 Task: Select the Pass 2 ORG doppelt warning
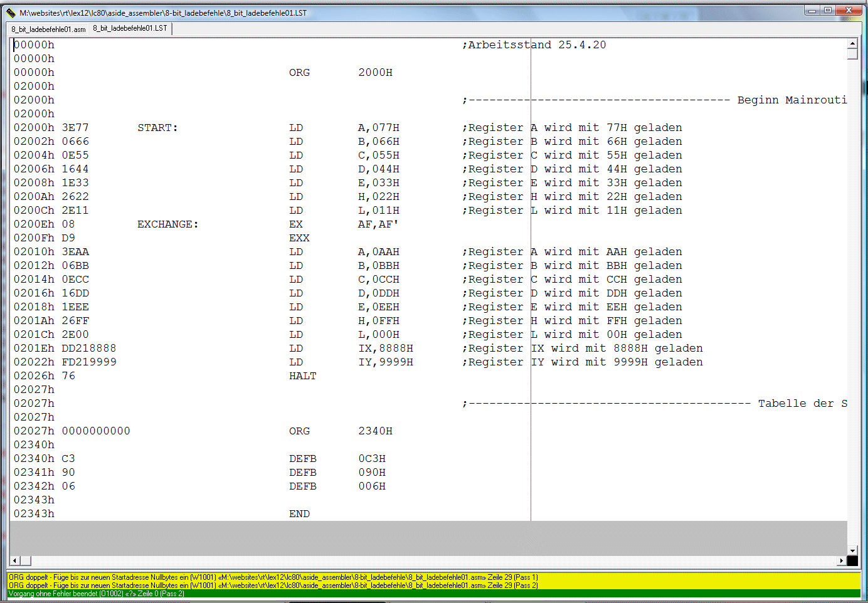(x=273, y=585)
